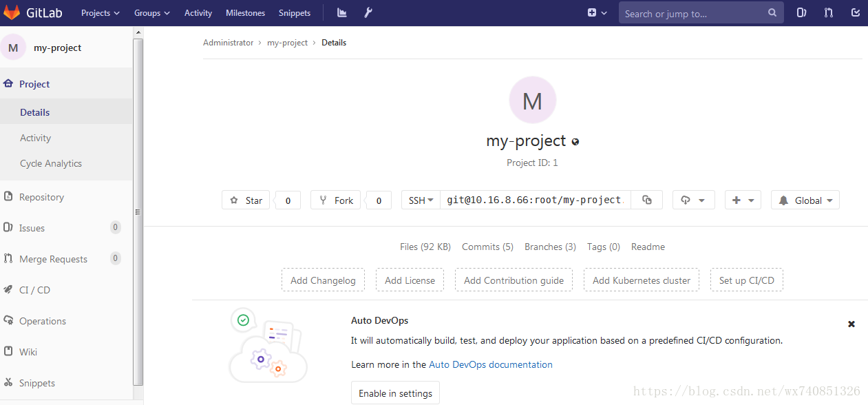Open Commits (5) link
This screenshot has height=405, width=868.
coord(487,247)
